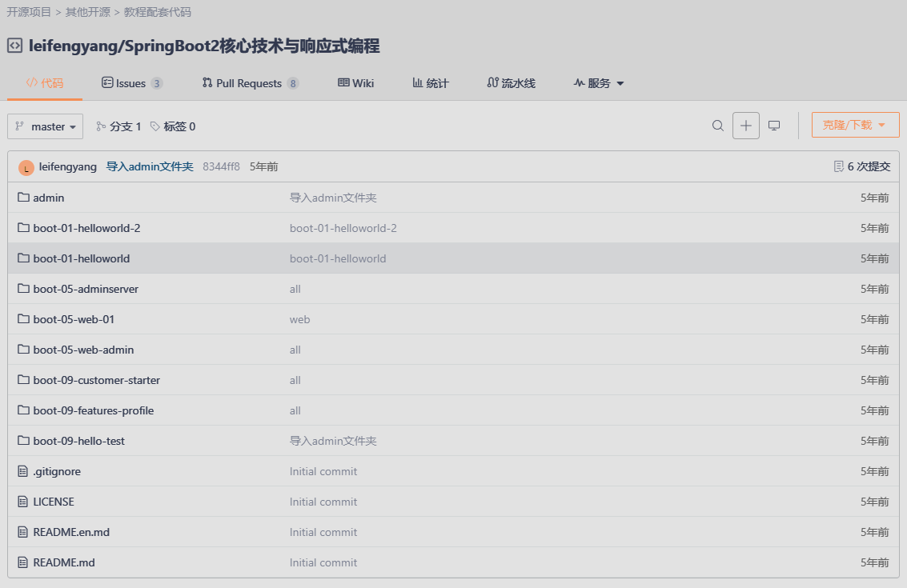Click the folder icon for boot-05-web-01
Image resolution: width=907 pixels, height=588 pixels.
point(23,319)
